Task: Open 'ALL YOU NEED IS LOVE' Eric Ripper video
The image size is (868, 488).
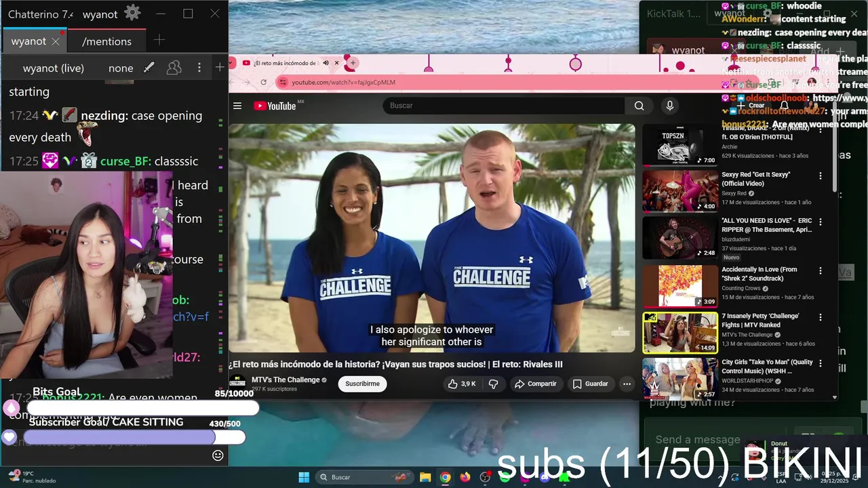Action: coord(680,237)
